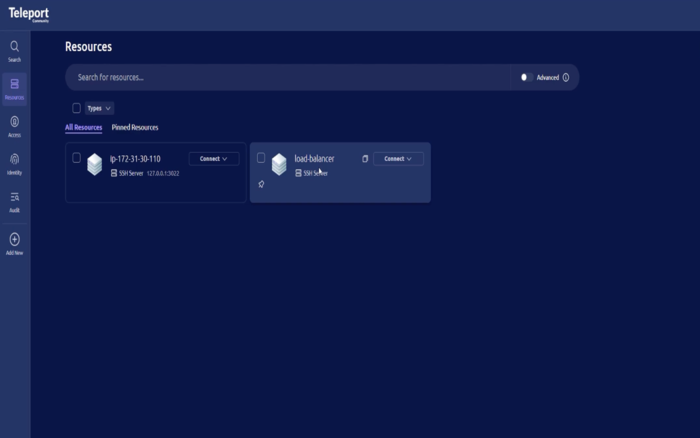Click the 127.0.0.1:3022 address text
The width and height of the screenshot is (700, 438).
[163, 174]
